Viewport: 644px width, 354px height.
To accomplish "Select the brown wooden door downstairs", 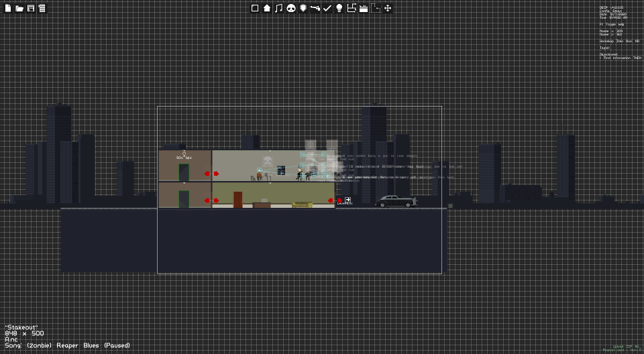I will click(237, 200).
